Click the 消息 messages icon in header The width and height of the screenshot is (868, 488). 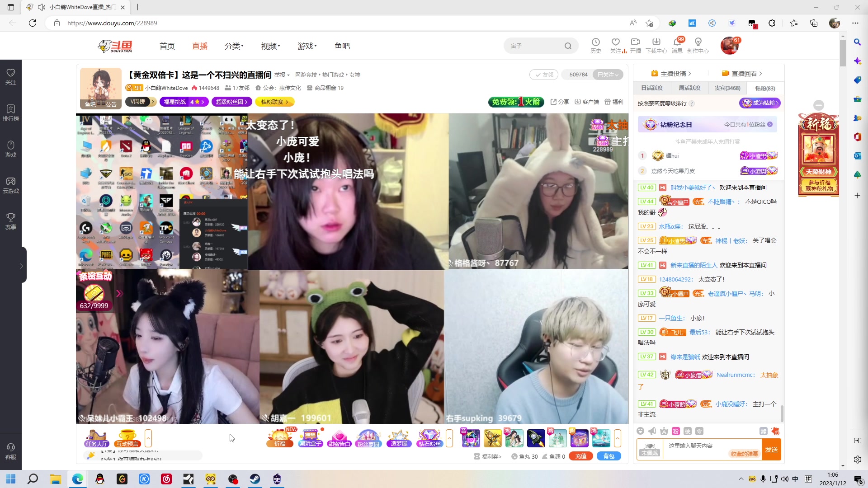click(x=678, y=46)
